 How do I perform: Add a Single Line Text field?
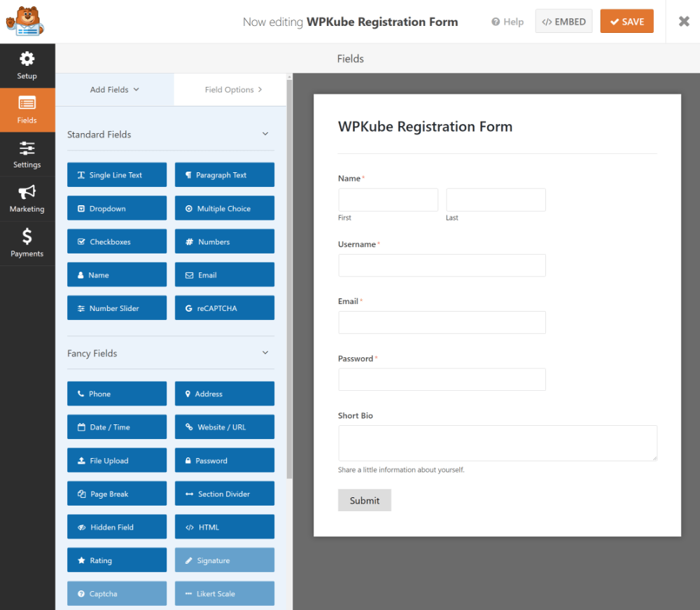[117, 175]
